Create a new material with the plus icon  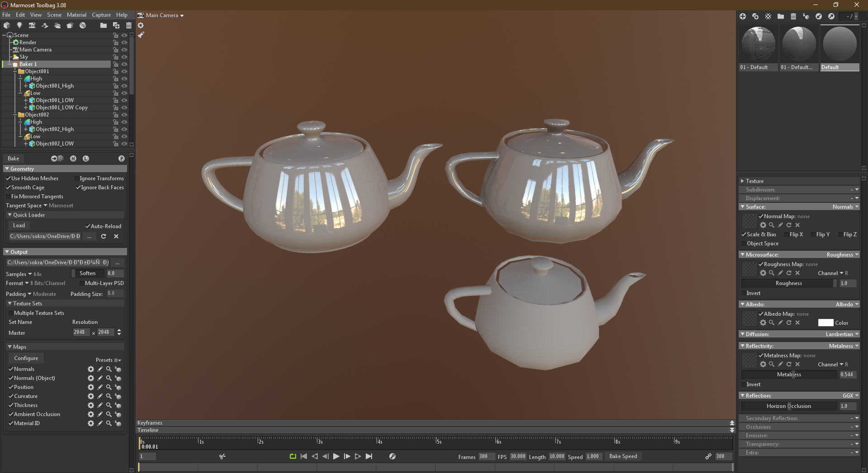(743, 16)
